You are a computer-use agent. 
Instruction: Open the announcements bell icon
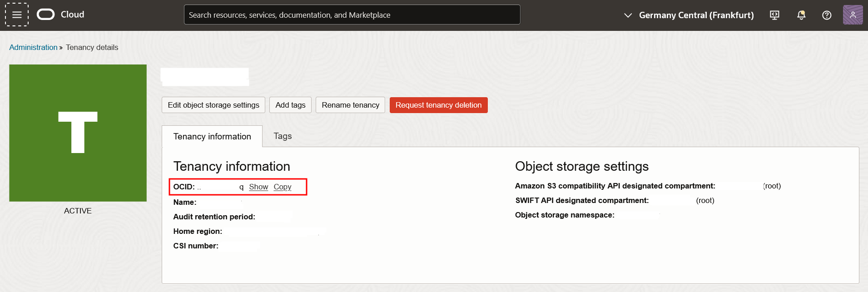[x=801, y=15]
